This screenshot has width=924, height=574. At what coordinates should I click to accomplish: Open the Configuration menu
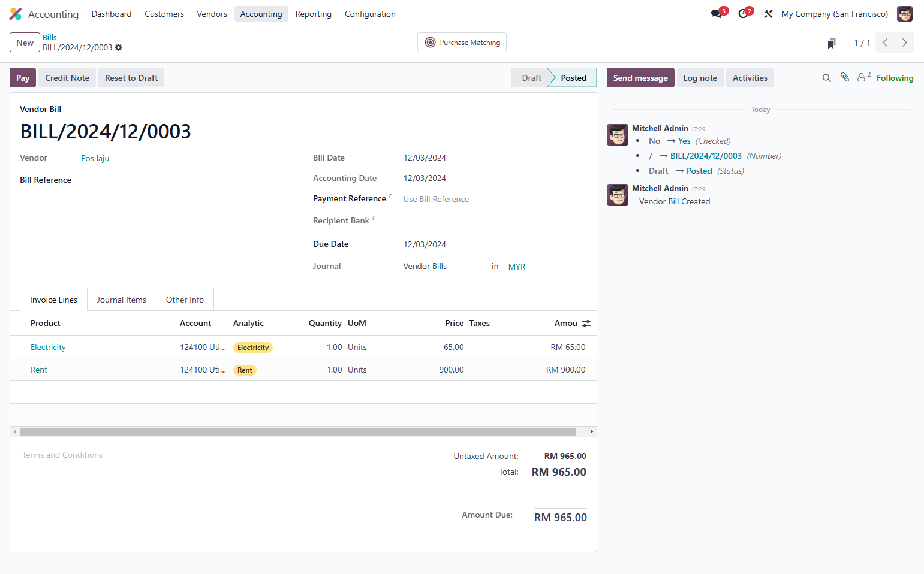pos(370,14)
